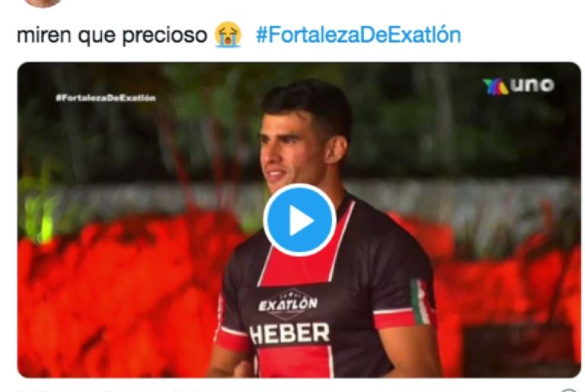Click the Exatlón logo on the jersey
Image resolution: width=585 pixels, height=392 pixels.
(x=288, y=304)
